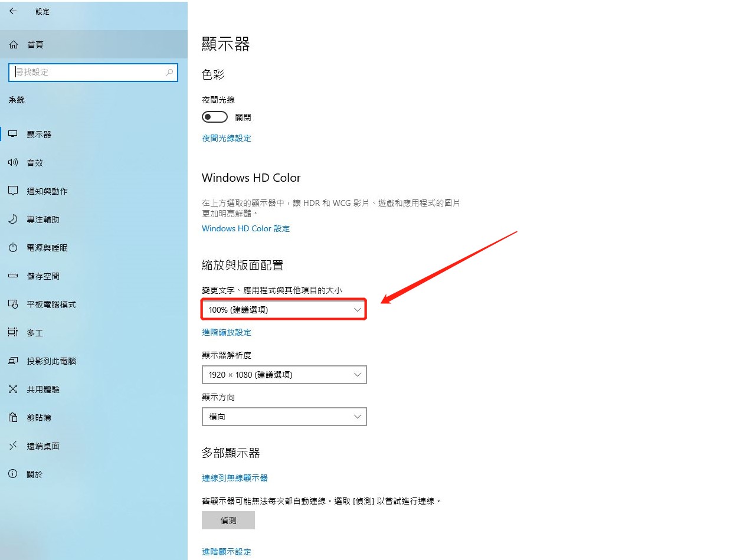This screenshot has height=560, width=753.
Task: Select 專注輔助 in the sidebar
Action: [x=94, y=220]
